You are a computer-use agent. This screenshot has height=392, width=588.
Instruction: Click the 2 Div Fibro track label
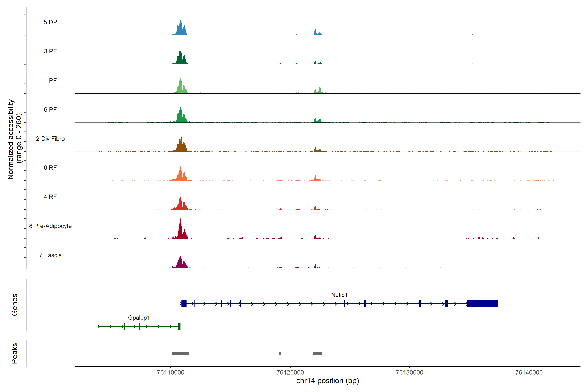tap(50, 139)
